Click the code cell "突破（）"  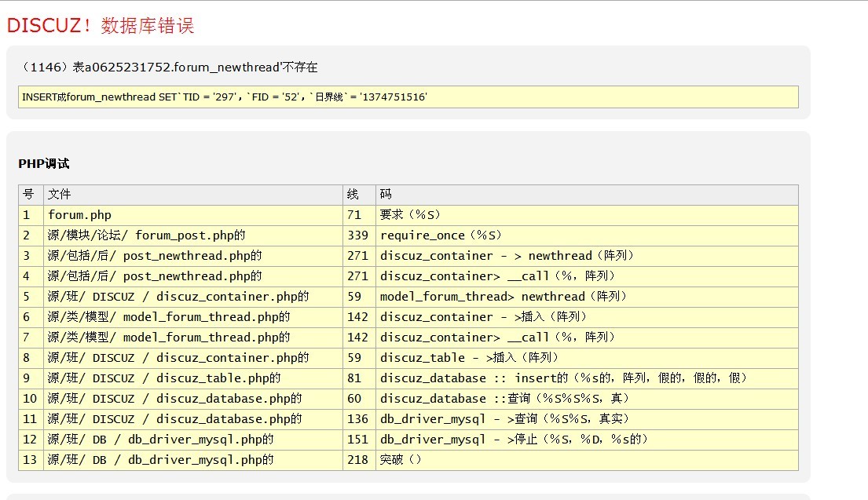coord(401,460)
